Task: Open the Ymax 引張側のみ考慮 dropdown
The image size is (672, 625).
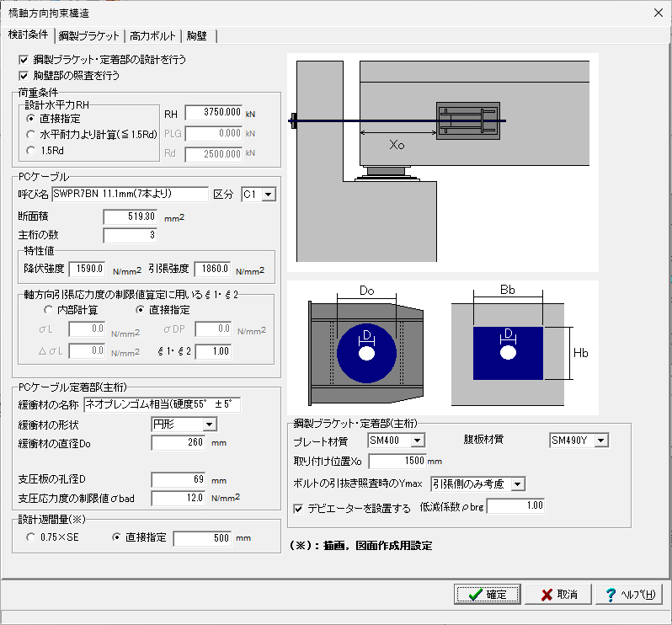Action: pyautogui.click(x=517, y=483)
